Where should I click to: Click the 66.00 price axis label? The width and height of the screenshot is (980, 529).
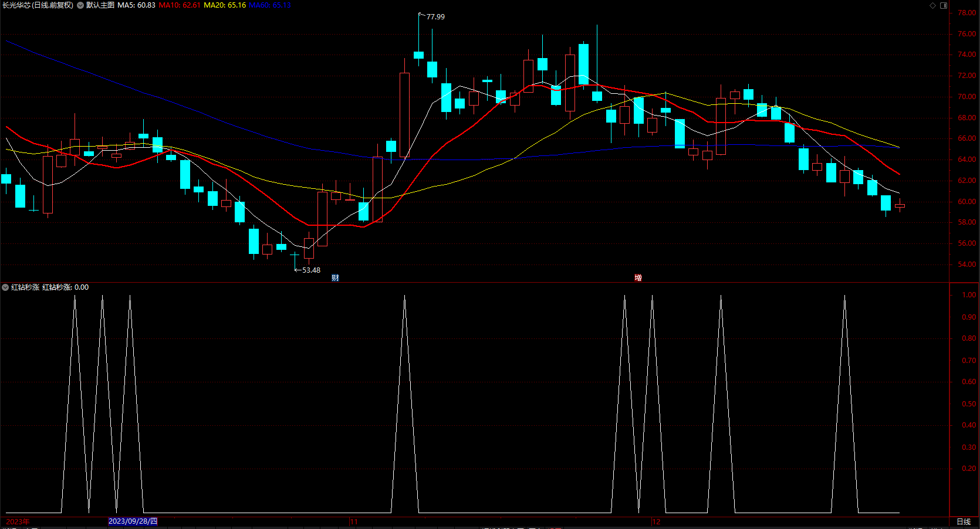click(x=967, y=139)
